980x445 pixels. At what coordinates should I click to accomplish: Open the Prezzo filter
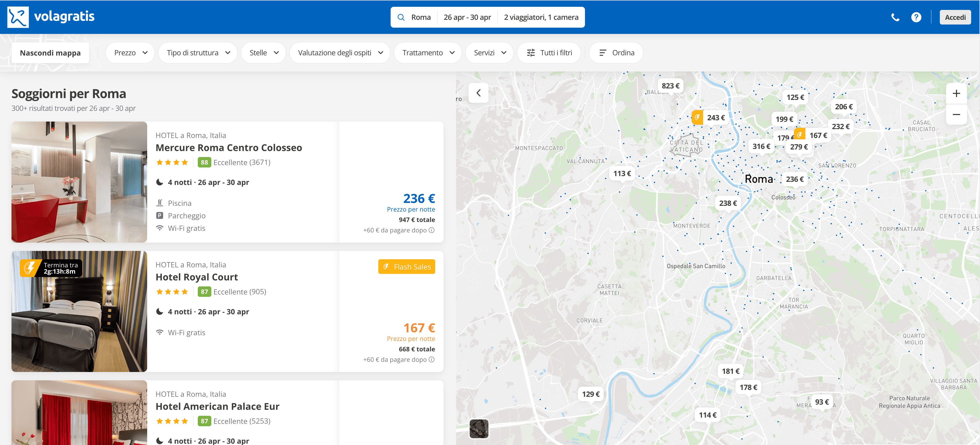130,52
